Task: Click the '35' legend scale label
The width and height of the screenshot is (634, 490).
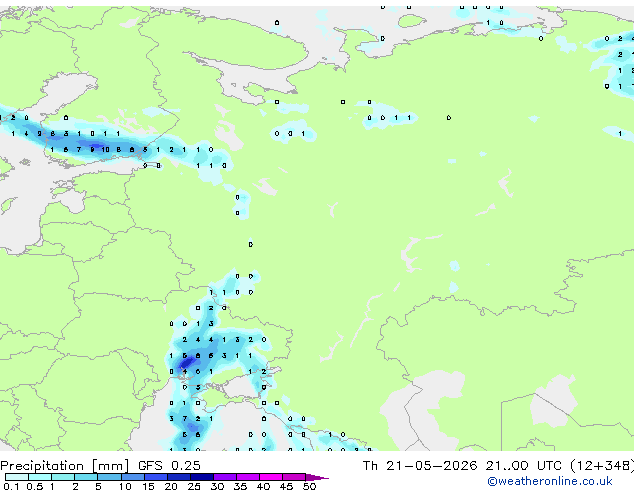Action: [x=240, y=486]
